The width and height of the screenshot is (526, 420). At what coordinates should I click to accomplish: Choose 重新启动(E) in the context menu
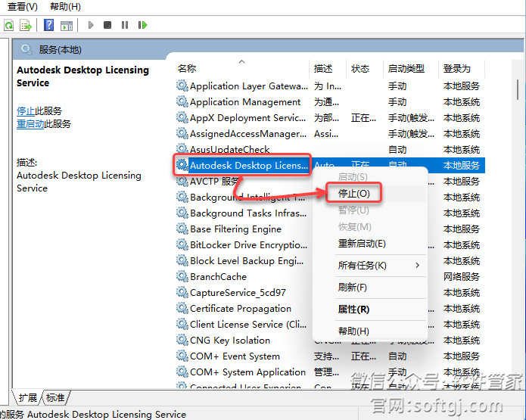pyautogui.click(x=362, y=244)
